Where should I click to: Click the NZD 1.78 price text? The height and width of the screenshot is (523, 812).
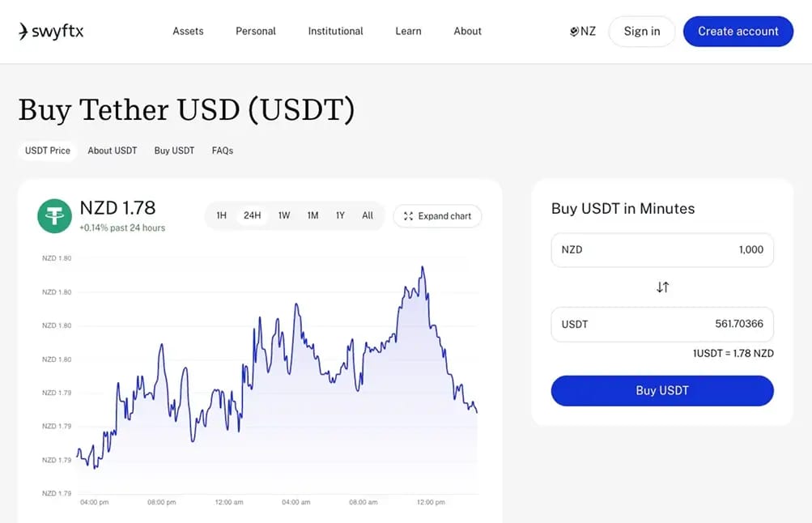[117, 207]
